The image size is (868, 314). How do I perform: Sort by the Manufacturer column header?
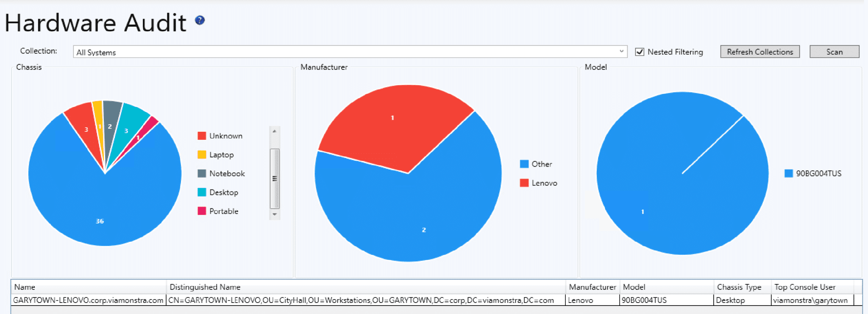(593, 287)
